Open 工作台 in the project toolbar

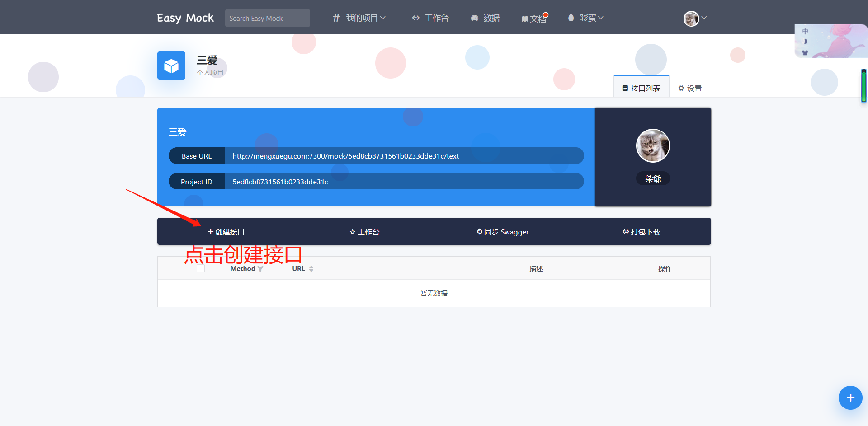364,232
